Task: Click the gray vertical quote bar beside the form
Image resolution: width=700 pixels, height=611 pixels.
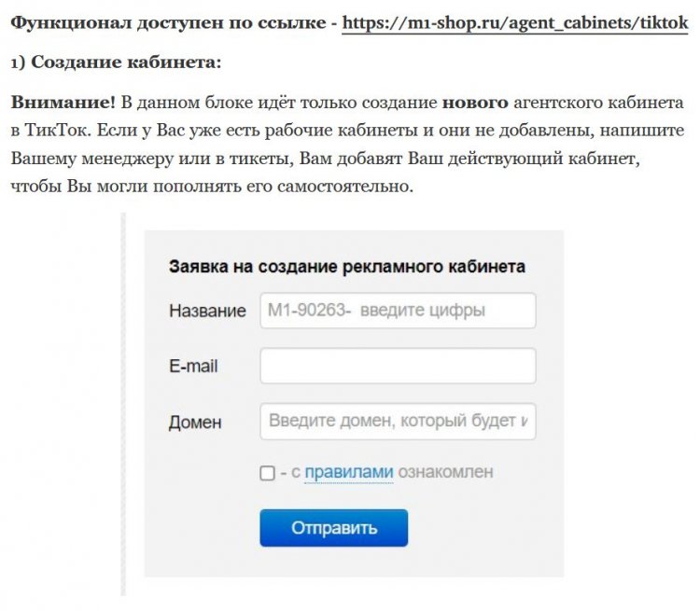Action: pos(123,404)
